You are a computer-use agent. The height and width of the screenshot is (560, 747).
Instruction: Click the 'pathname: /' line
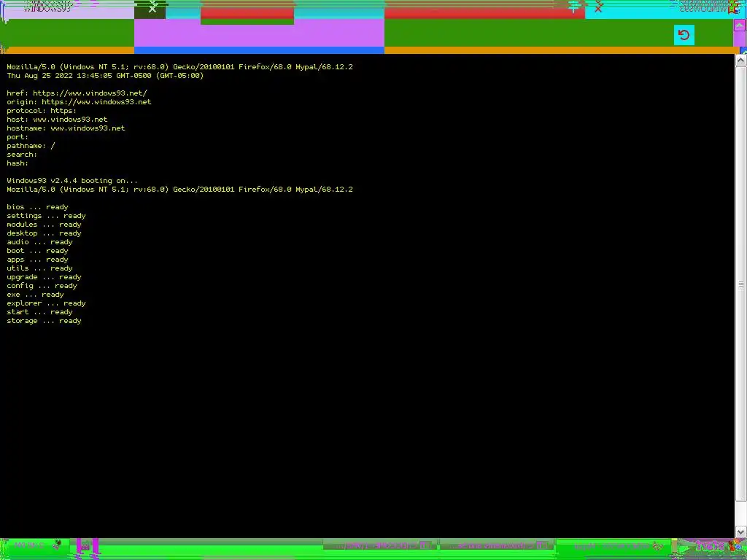31,146
